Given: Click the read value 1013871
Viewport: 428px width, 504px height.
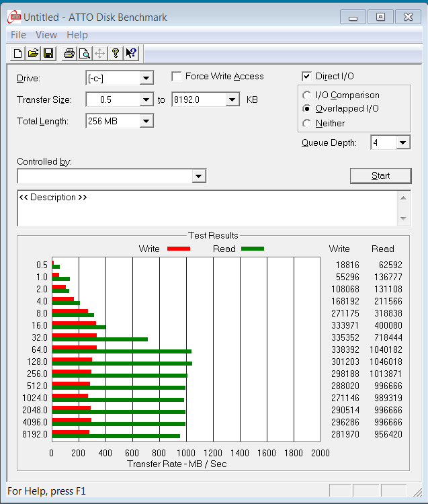Looking at the screenshot, I should pyautogui.click(x=386, y=374).
